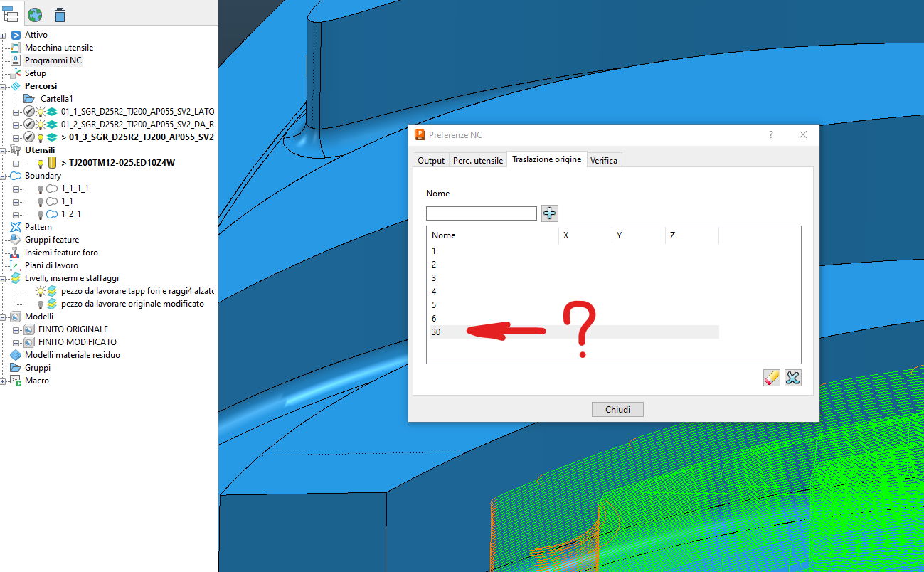924x572 pixels.
Task: Click the Gruppi feature icon
Action: tap(16, 240)
